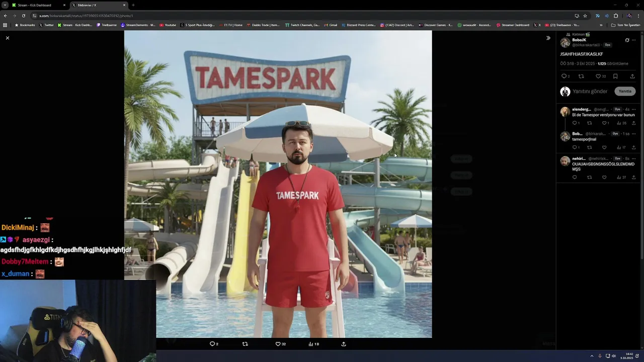This screenshot has width=644, height=362.
Task: Click reply icon under the photo
Action: (212, 344)
